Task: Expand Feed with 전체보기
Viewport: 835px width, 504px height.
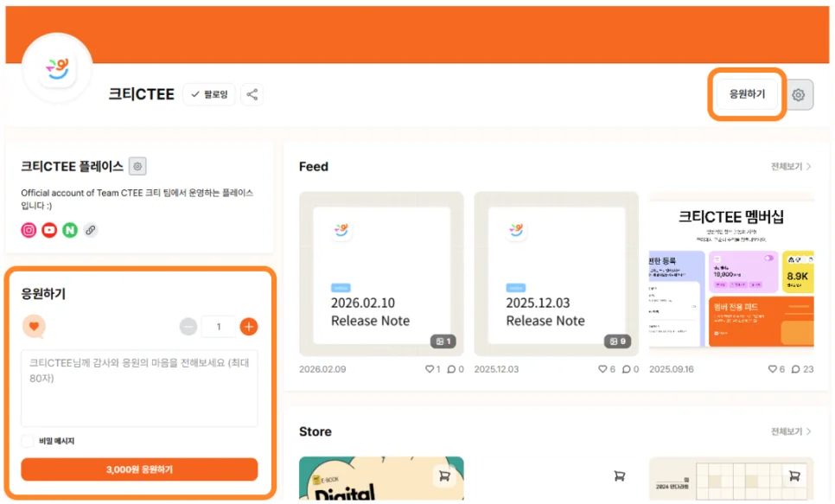Action: point(790,166)
